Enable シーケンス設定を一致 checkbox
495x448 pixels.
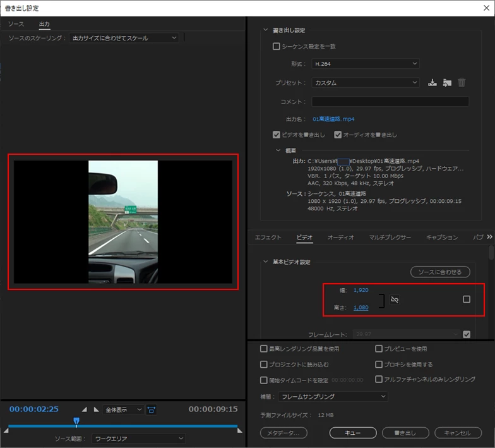[x=277, y=47]
